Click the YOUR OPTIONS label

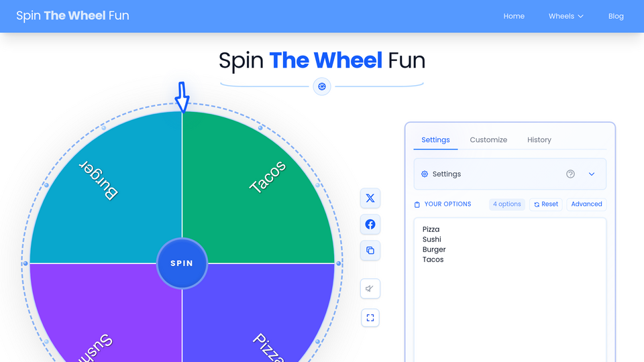447,204
